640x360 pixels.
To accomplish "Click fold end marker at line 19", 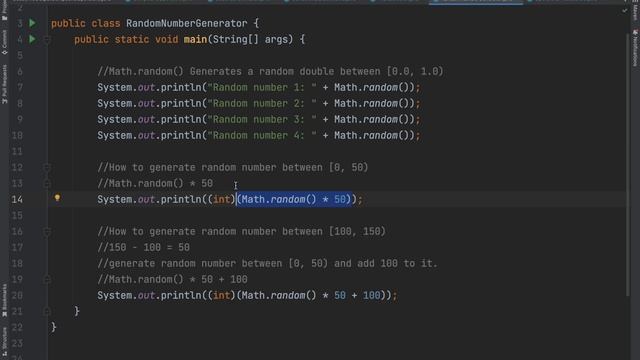I will [47, 279].
